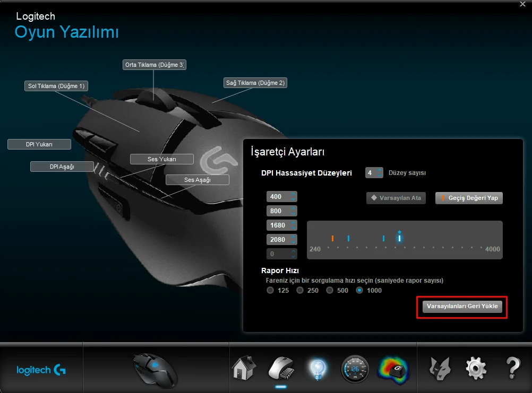The height and width of the screenshot is (393, 532).
Task: Open the on-board memory mouse settings icon
Action: [281, 368]
